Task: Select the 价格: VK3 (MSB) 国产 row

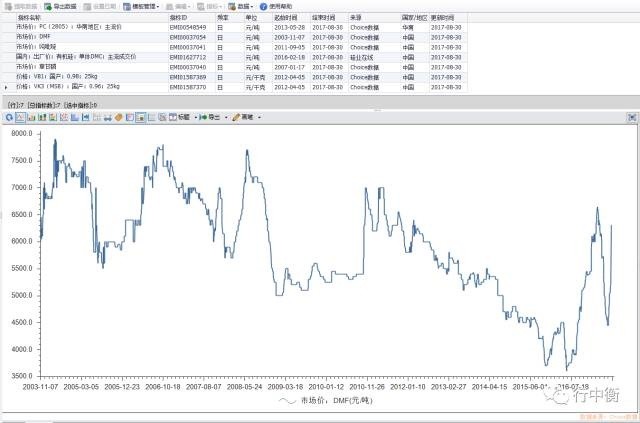Action: point(233,87)
